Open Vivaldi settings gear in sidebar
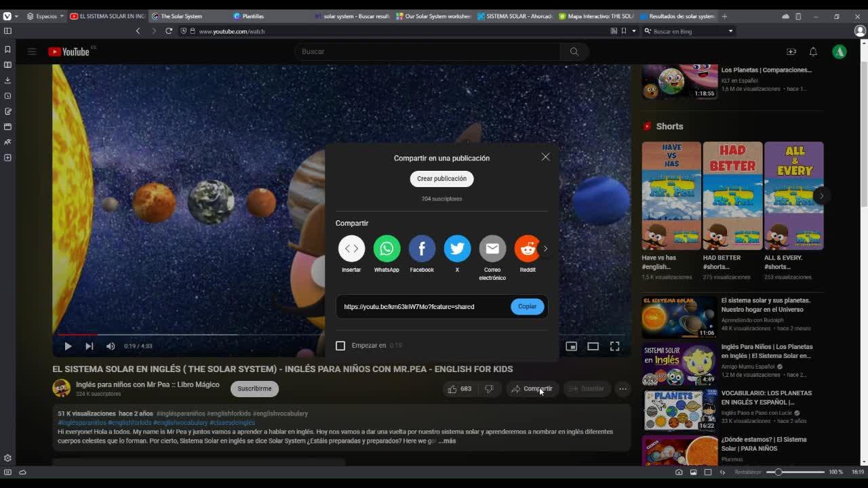 (x=7, y=458)
